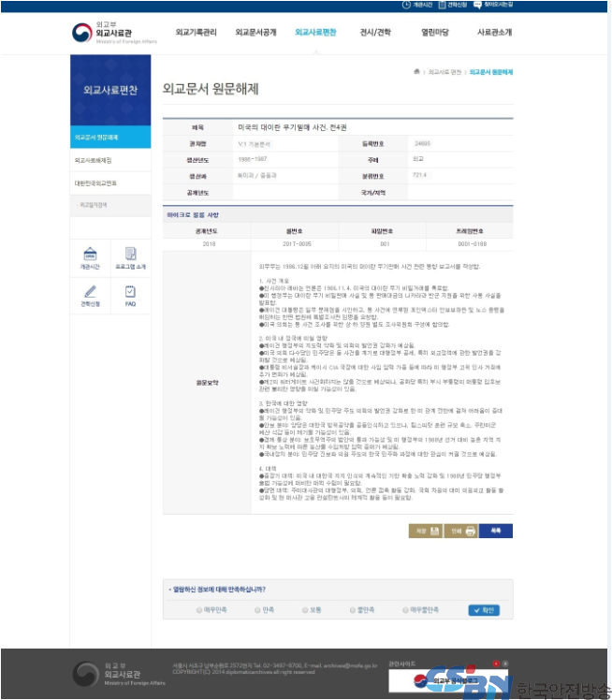Click the 견학신청 clipboard icon in top bar
Screen dimensions: 612x700
[x=442, y=5]
